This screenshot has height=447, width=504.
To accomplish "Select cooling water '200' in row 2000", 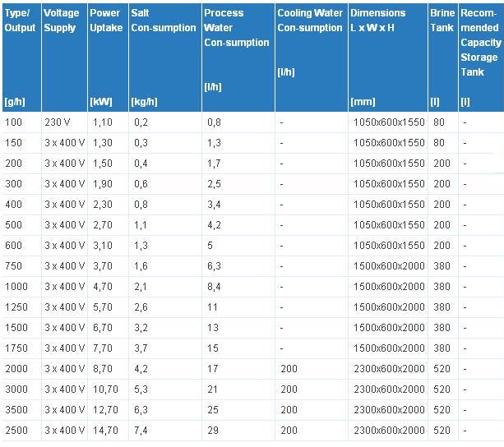I will (289, 369).
